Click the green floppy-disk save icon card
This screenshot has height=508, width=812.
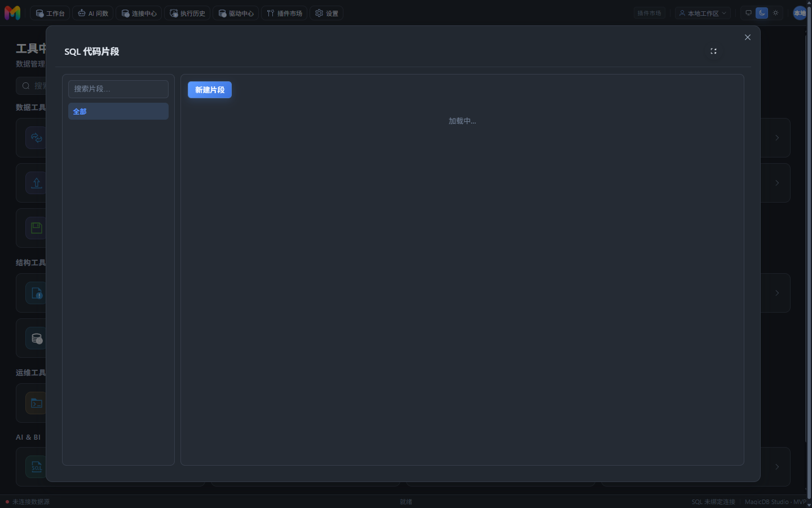click(37, 228)
